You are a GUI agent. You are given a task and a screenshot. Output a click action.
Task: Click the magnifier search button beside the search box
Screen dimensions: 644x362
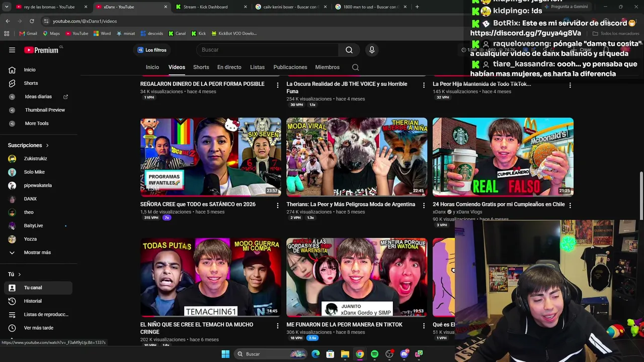click(x=349, y=50)
